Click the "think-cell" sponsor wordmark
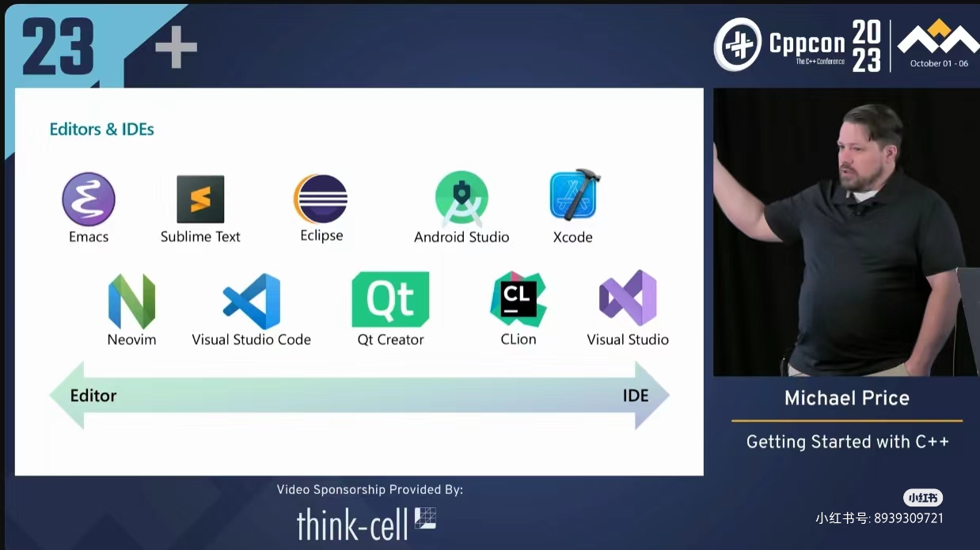The image size is (980, 550). pyautogui.click(x=352, y=523)
